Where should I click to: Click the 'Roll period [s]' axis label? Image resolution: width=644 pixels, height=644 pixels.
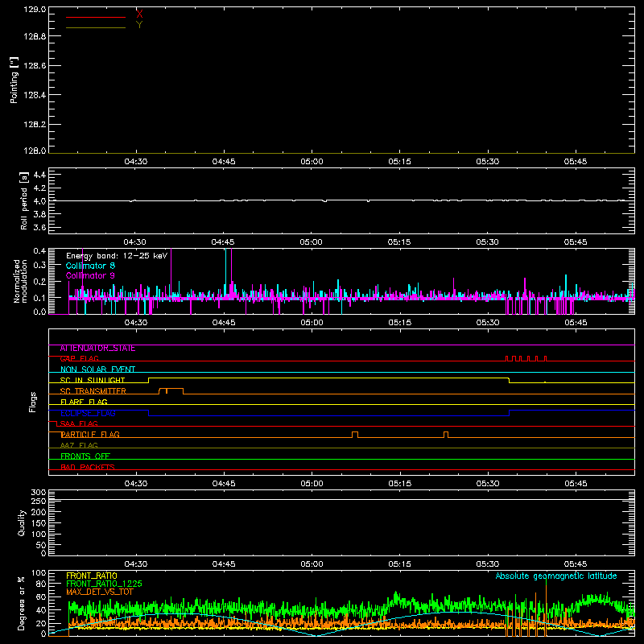click(x=24, y=200)
